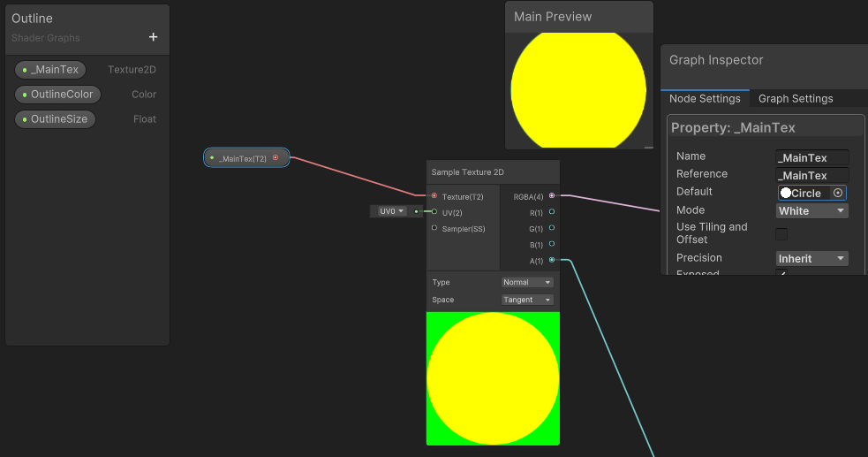The width and height of the screenshot is (868, 457).
Task: Click the Main Preview sphere image
Action: [x=578, y=90]
